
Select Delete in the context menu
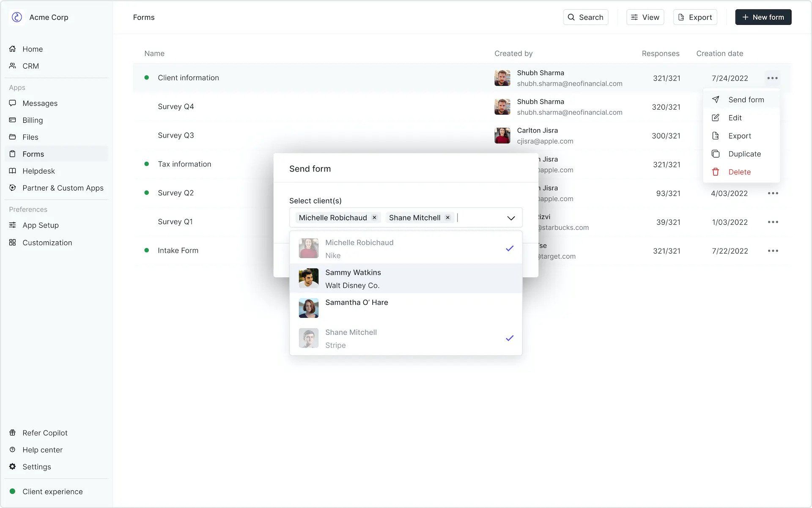[739, 171]
